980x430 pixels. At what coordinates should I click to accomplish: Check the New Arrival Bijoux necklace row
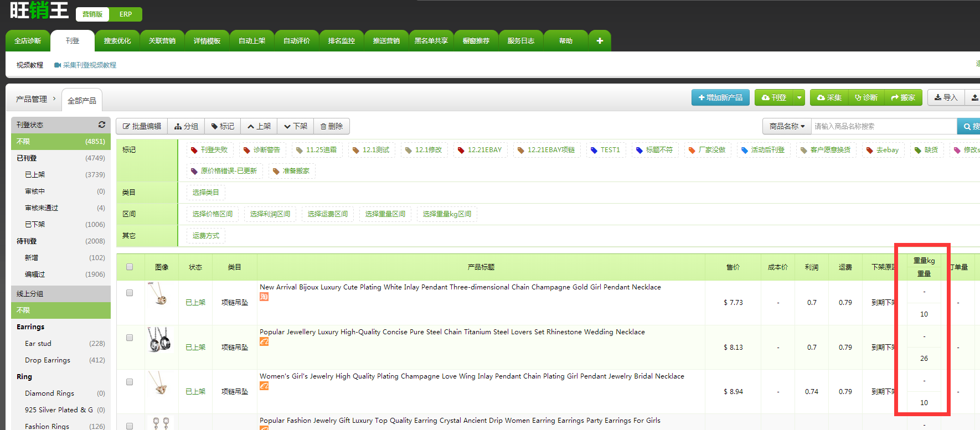(x=130, y=293)
